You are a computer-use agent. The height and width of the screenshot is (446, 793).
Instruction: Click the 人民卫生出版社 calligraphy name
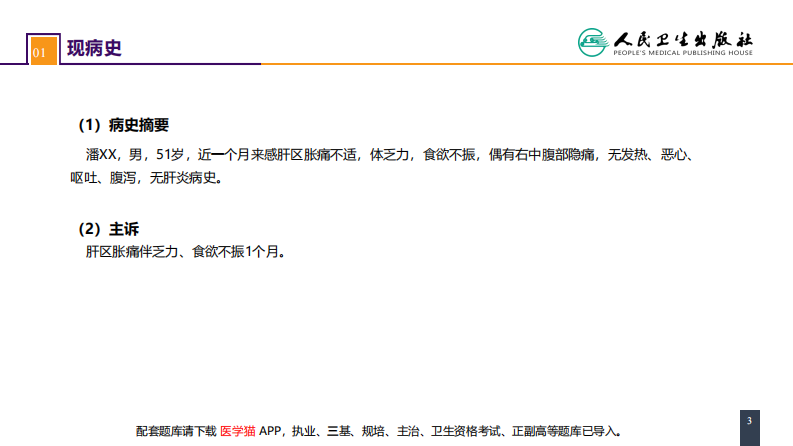click(683, 39)
